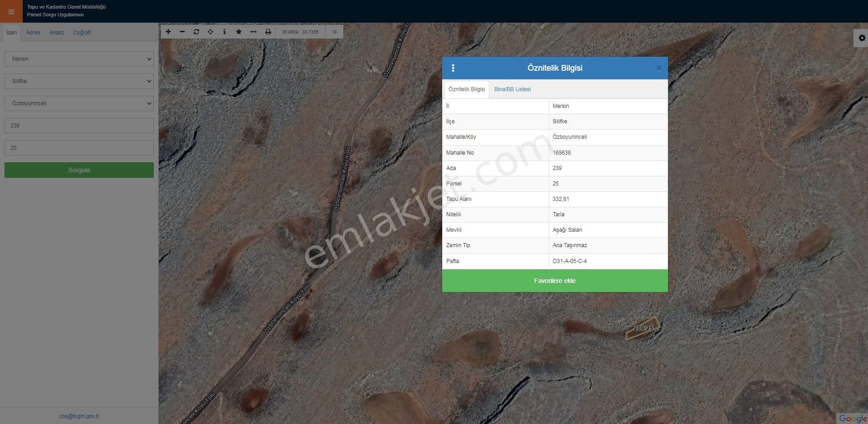The height and width of the screenshot is (424, 868).
Task: Click the Zemin Tip value Ana Taşınmaz
Action: [x=570, y=245]
